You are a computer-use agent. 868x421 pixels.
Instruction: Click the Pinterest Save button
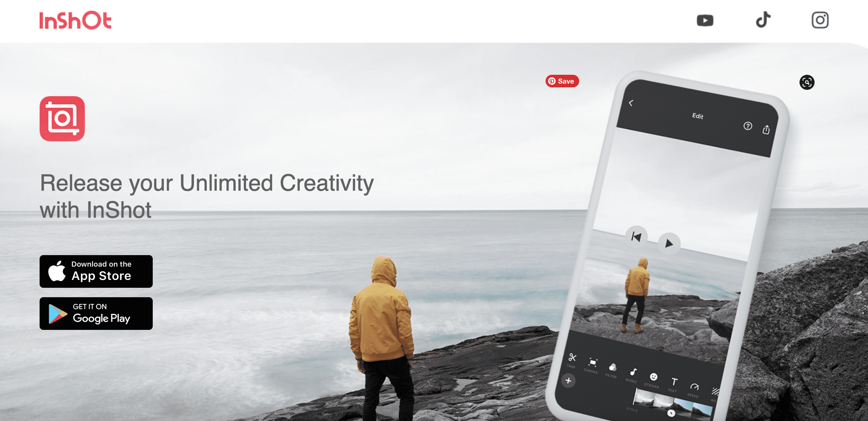562,81
